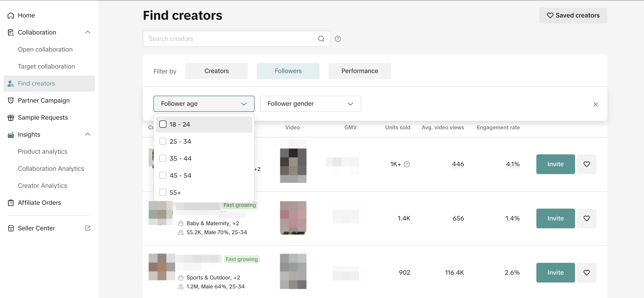This screenshot has height=298, width=644.
Task: Invite the creator with 1.4% engagement
Action: click(x=555, y=218)
